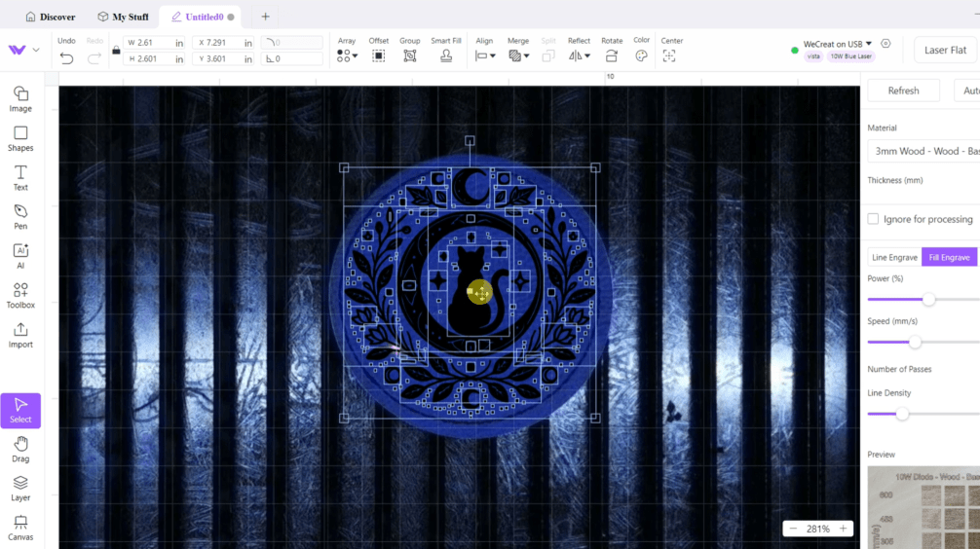This screenshot has width=980, height=549.
Task: Adjust the Power percentage slider handle
Action: (928, 300)
